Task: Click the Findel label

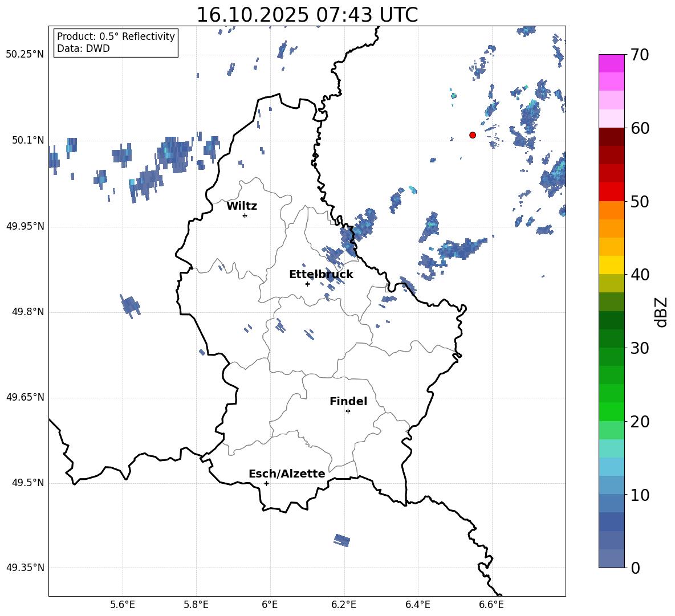Action: 348,401
